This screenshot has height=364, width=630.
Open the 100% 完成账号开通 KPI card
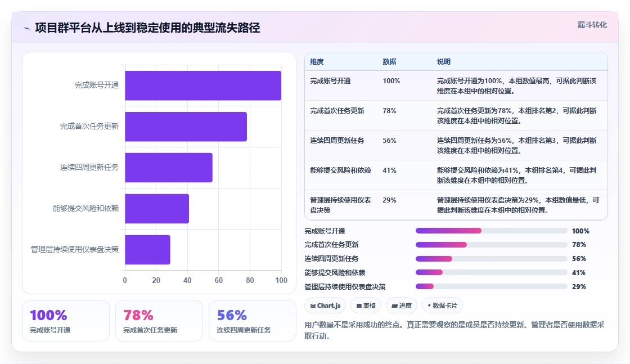(66, 321)
